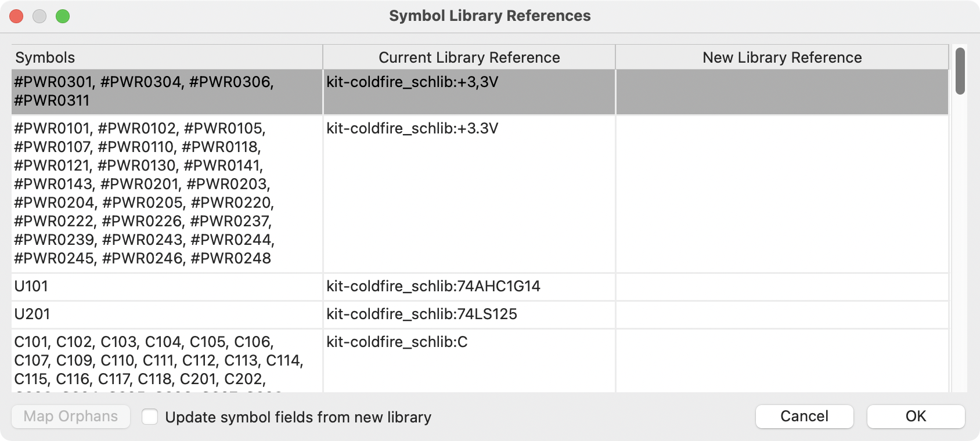The height and width of the screenshot is (441, 980).
Task: Click OK to confirm library references
Action: click(916, 417)
